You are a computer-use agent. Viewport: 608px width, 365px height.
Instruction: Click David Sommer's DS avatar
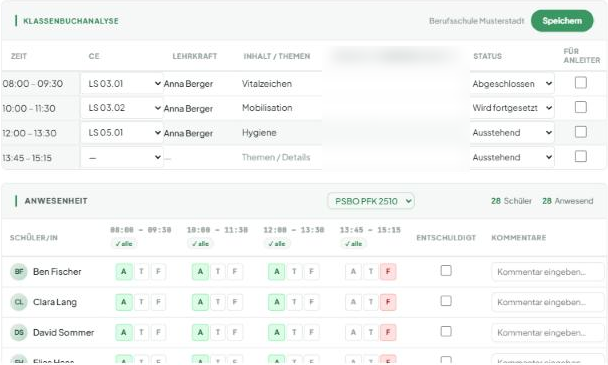pyautogui.click(x=19, y=332)
